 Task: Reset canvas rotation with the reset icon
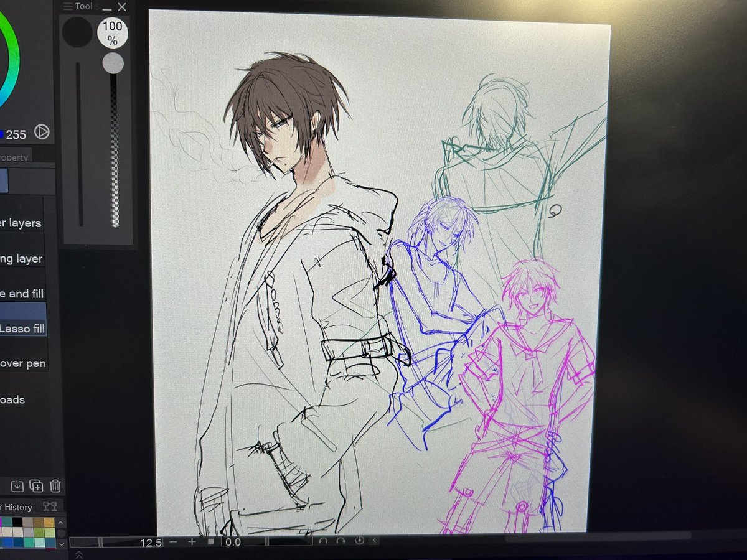click(360, 541)
